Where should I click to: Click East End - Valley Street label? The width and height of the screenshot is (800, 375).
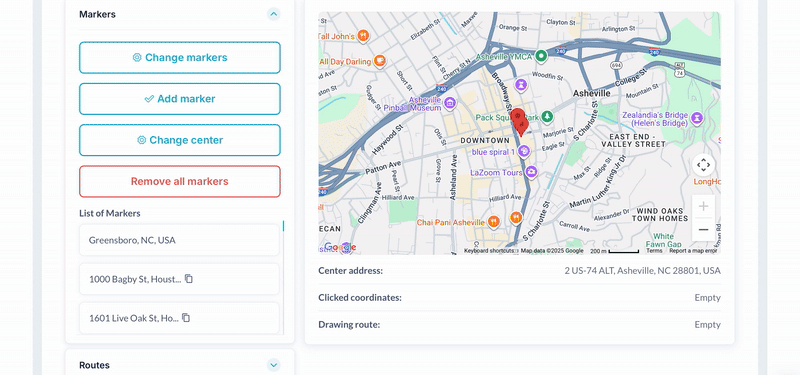point(633,140)
